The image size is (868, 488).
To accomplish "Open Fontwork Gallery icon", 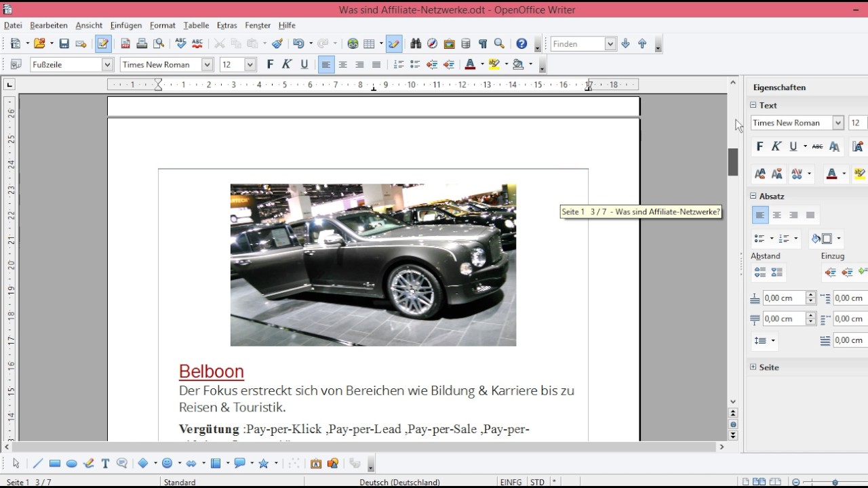I will (x=316, y=464).
